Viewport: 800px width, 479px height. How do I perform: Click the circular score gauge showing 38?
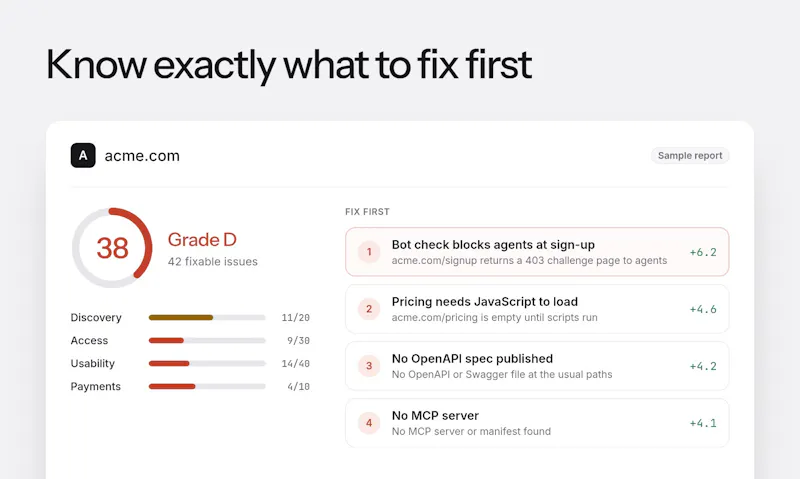tap(112, 248)
